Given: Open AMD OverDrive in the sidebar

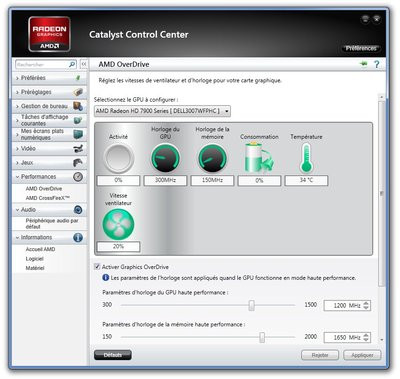Looking at the screenshot, I should point(44,189).
